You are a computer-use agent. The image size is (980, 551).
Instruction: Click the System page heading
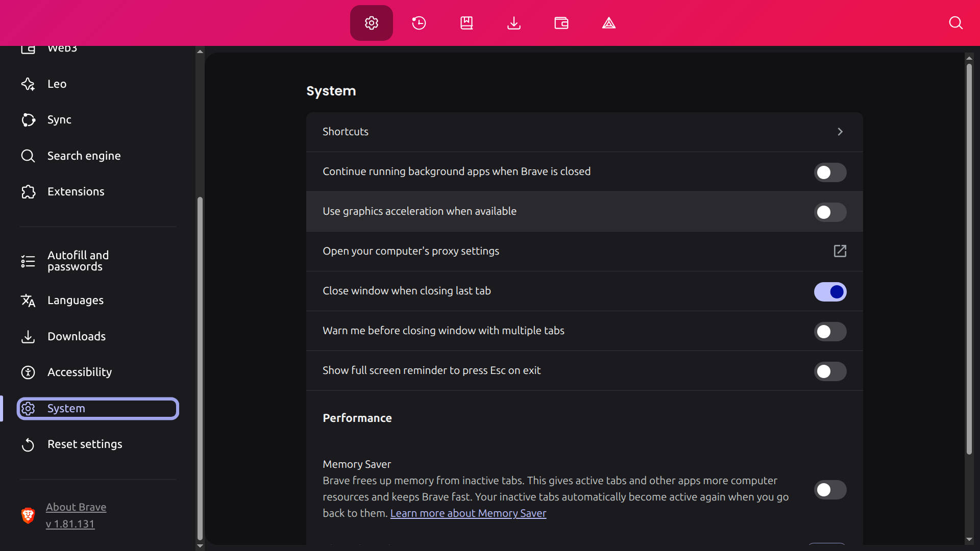[331, 91]
